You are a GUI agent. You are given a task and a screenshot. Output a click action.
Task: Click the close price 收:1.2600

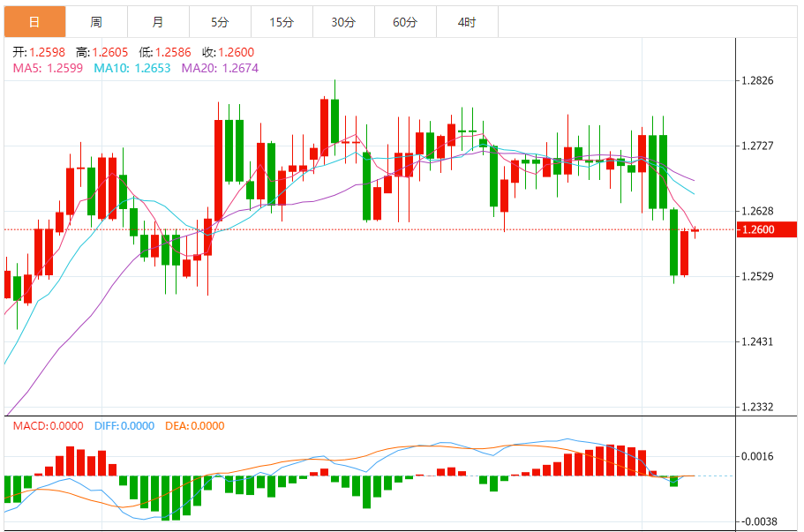tap(228, 52)
